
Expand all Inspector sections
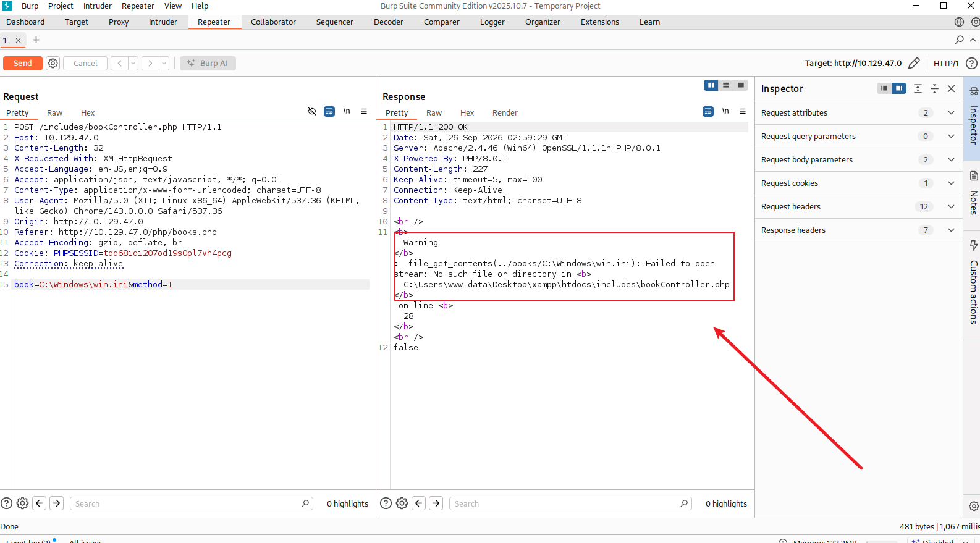click(918, 88)
